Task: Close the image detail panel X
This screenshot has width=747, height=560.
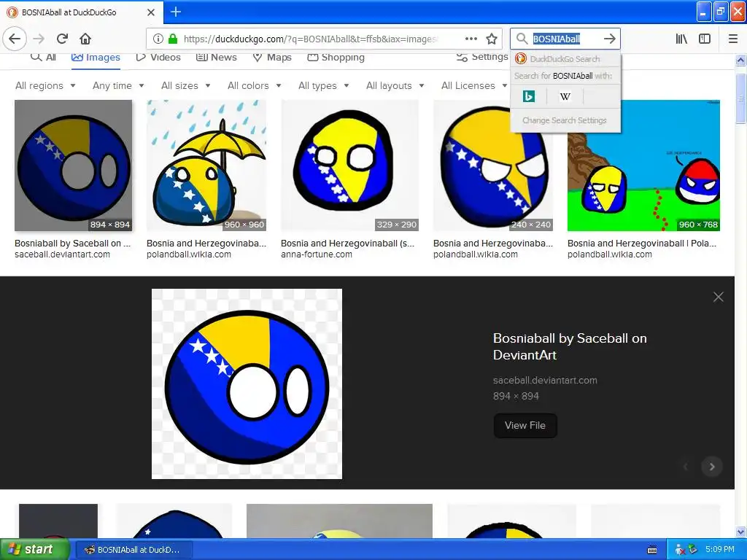Action: pos(719,297)
